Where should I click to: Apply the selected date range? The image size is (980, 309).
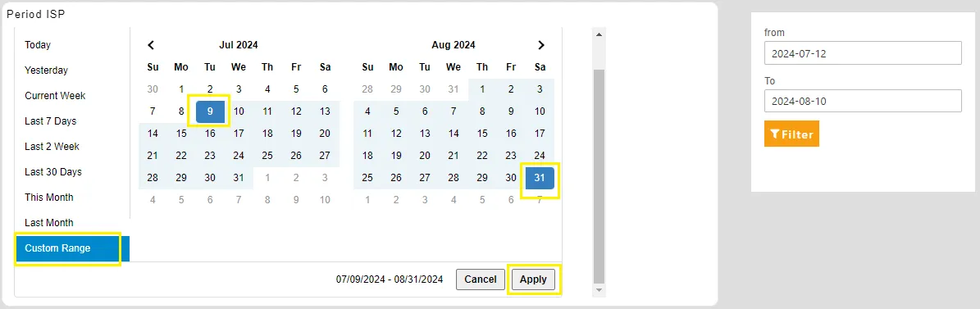click(533, 279)
